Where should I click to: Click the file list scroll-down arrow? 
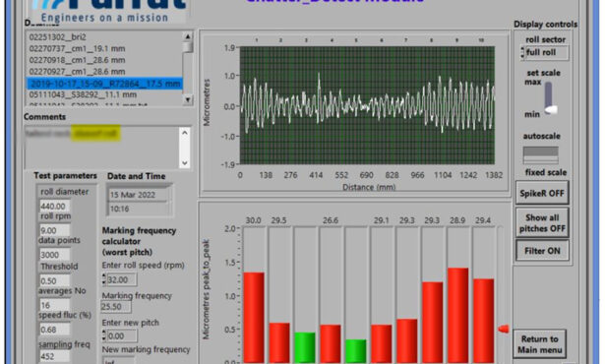188,99
